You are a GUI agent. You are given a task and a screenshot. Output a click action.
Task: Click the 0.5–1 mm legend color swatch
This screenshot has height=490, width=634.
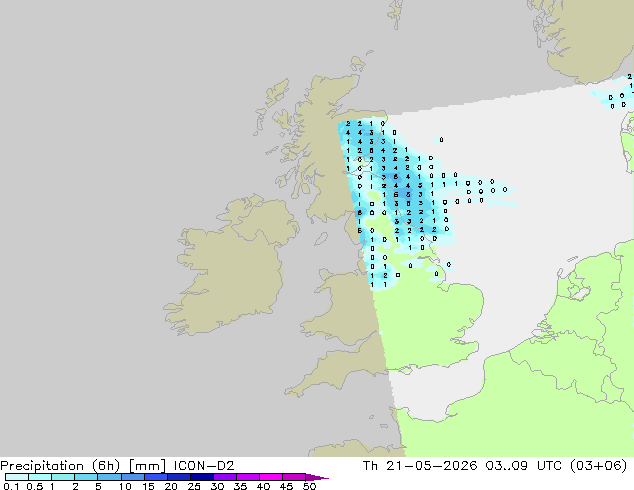coord(40,477)
